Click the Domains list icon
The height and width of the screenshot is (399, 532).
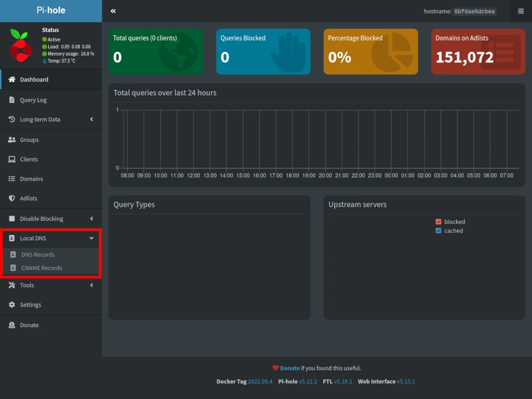tap(12, 179)
